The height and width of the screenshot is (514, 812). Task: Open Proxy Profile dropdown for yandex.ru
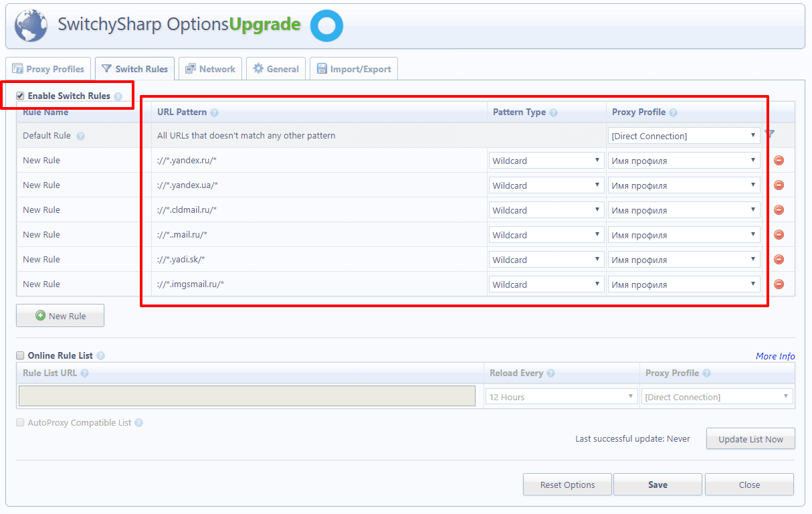(x=684, y=161)
